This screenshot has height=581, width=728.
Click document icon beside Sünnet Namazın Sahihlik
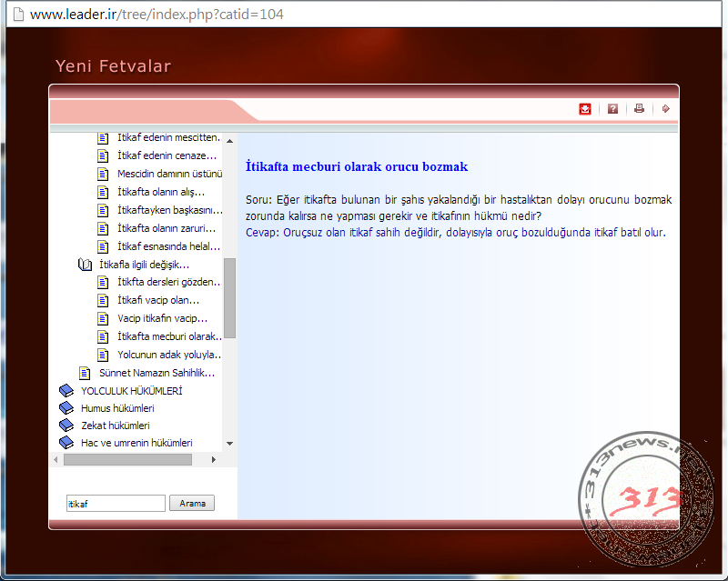[x=85, y=373]
